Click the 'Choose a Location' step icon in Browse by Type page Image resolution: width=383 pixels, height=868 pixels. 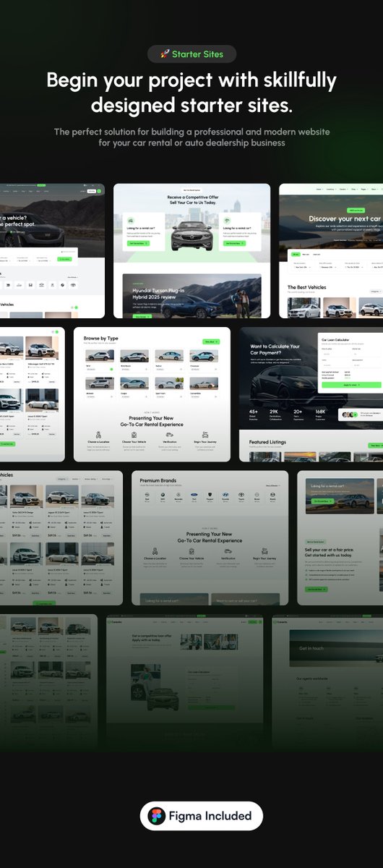(x=98, y=435)
